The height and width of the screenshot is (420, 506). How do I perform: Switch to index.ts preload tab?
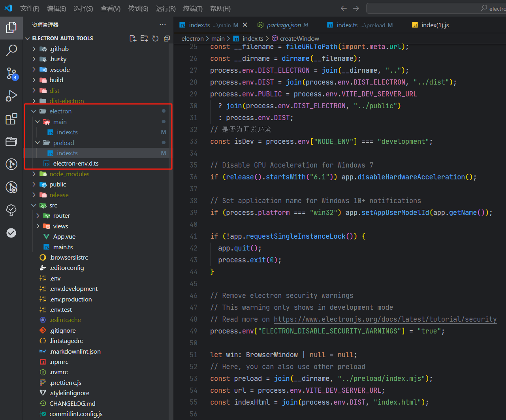[x=359, y=25]
